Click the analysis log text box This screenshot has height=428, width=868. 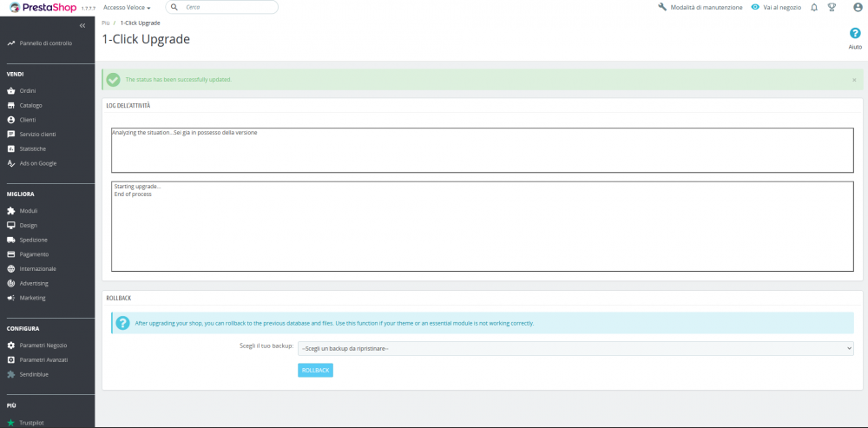pos(482,150)
